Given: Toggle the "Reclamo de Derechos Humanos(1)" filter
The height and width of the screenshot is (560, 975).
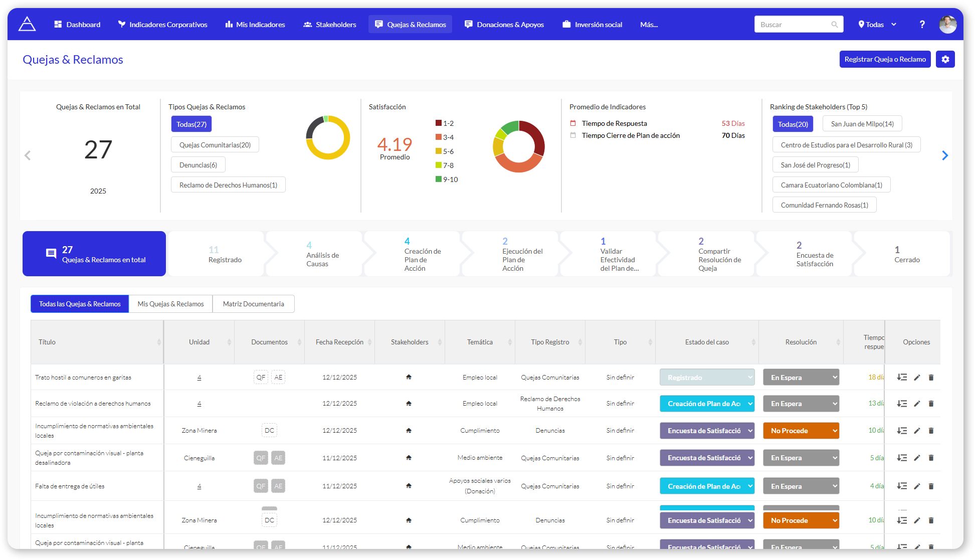Looking at the screenshot, I should 228,184.
